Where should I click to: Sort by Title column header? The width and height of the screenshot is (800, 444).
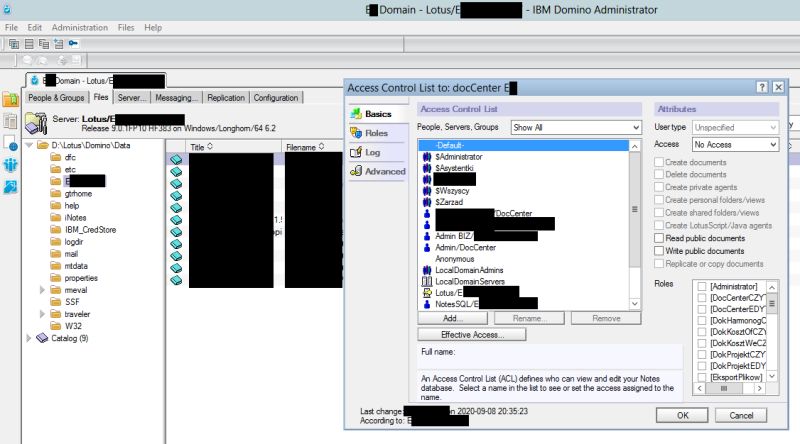[x=233, y=147]
